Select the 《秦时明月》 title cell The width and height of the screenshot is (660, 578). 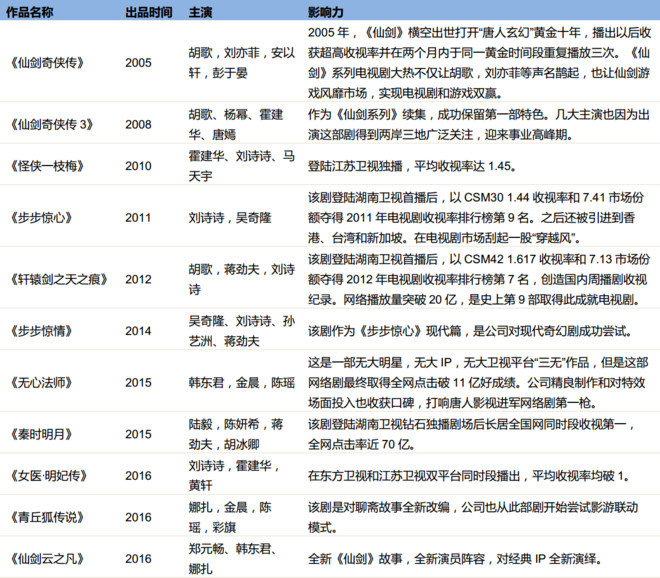pyautogui.click(x=41, y=434)
